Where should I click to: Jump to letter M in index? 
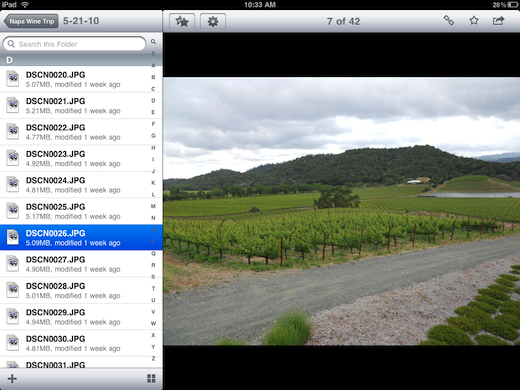(x=153, y=206)
